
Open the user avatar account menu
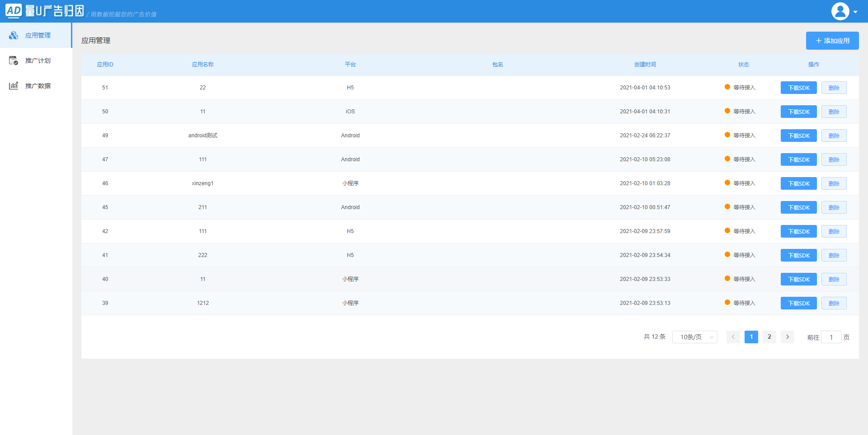point(840,11)
